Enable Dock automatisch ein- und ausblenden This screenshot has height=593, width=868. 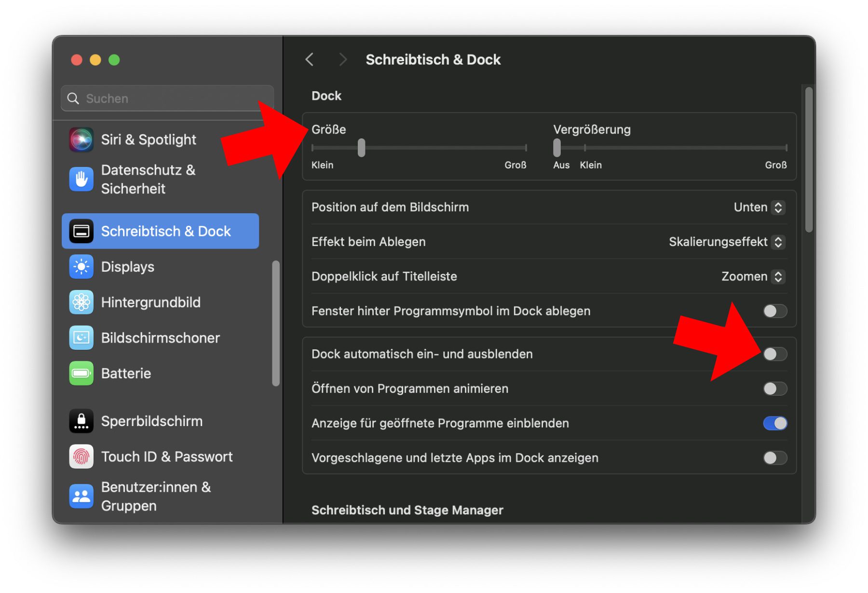point(774,354)
